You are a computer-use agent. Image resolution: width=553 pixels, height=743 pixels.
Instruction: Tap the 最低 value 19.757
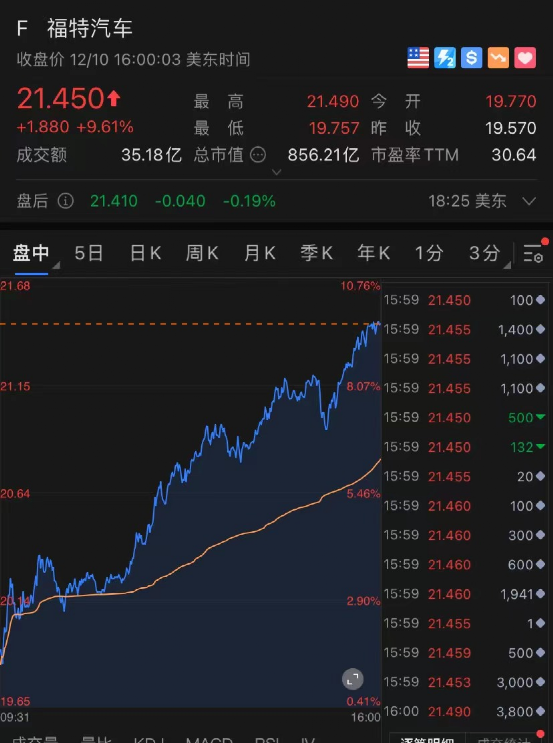[334, 128]
